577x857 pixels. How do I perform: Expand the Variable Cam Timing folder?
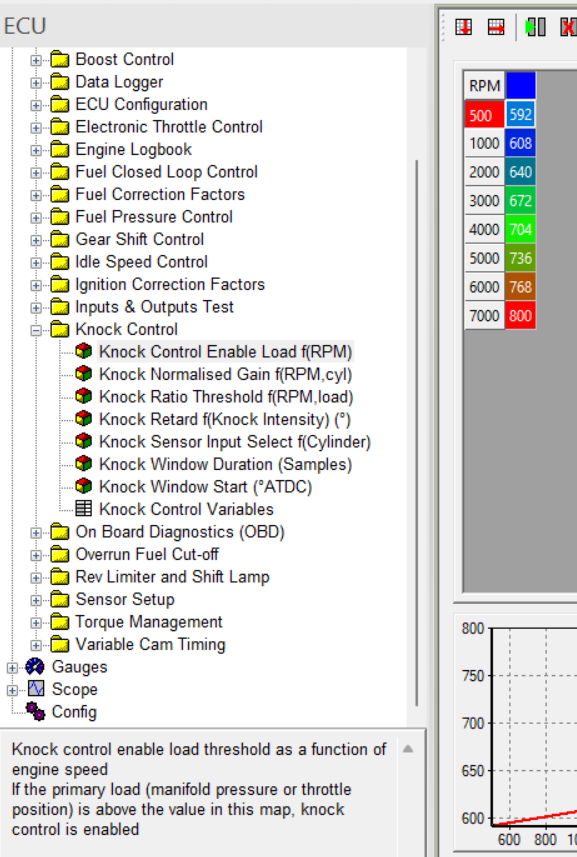tap(36, 645)
